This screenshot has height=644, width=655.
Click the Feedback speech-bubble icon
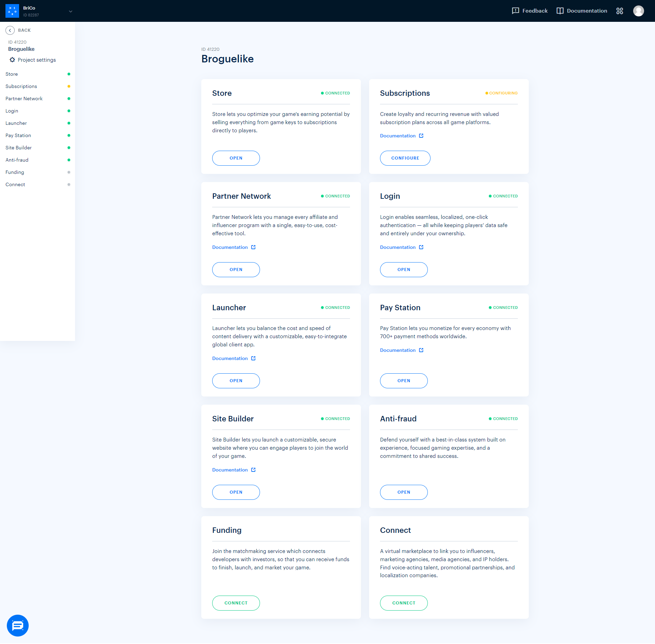point(515,11)
